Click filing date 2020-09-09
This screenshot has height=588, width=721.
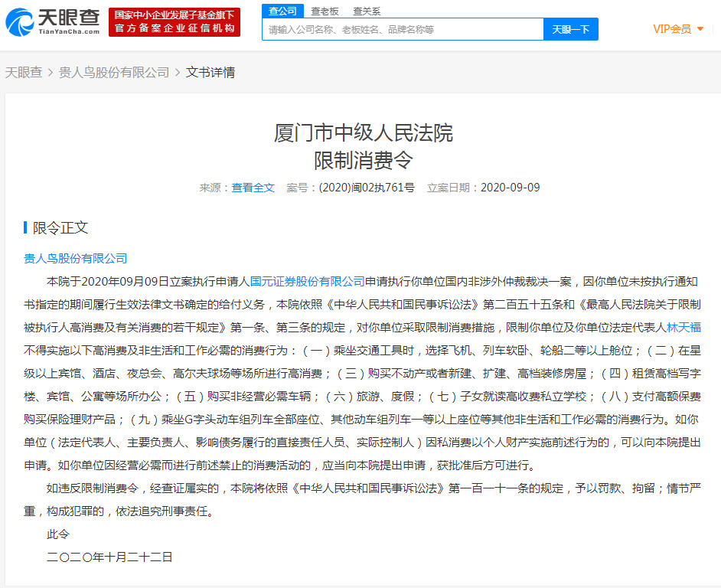[x=510, y=188]
